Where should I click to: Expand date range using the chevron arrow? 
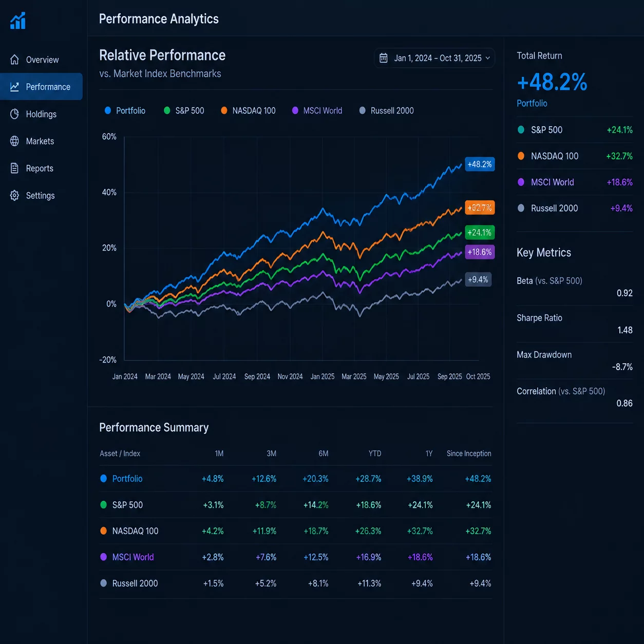click(488, 58)
